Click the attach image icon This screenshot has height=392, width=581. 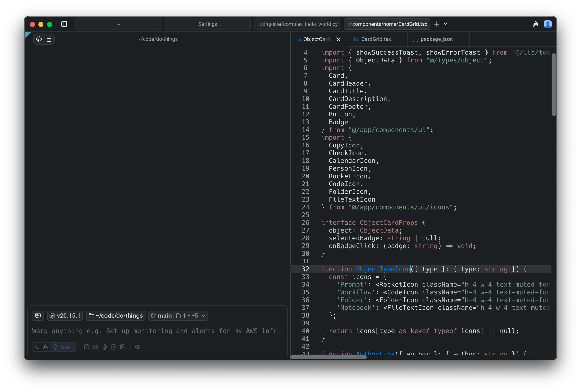pyautogui.click(x=123, y=347)
